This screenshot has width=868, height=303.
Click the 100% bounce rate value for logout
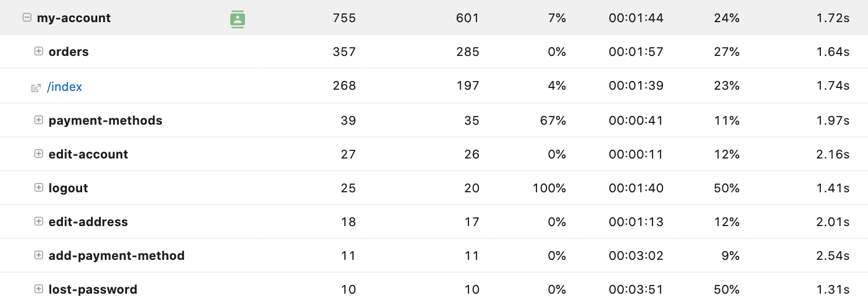click(549, 188)
